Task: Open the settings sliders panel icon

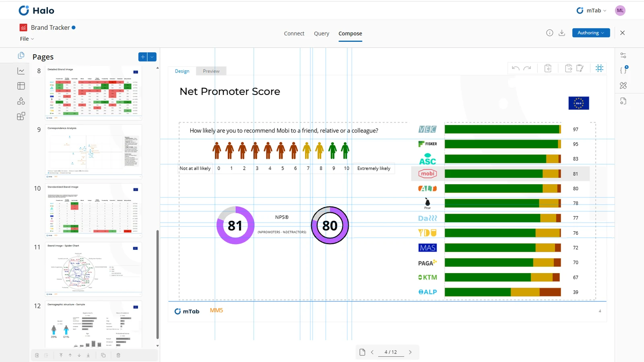Action: pyautogui.click(x=623, y=56)
